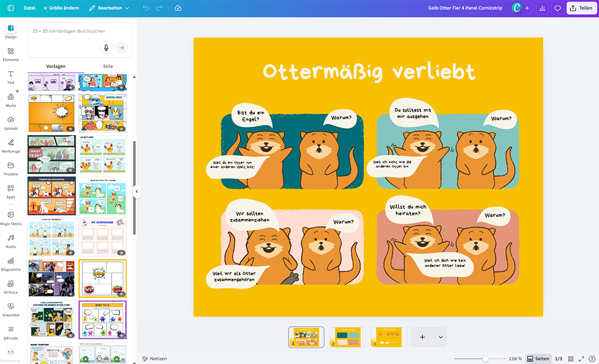599x364 pixels.
Task: Select page 3 thumbnail
Action: click(x=388, y=337)
